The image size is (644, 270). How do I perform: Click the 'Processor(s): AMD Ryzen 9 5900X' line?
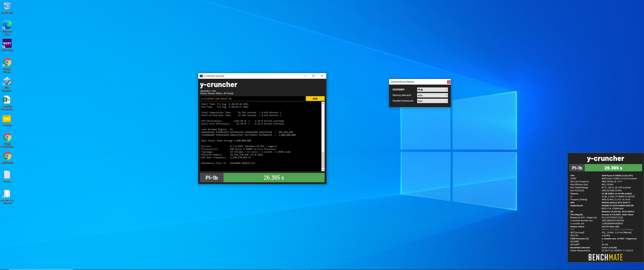(x=239, y=149)
